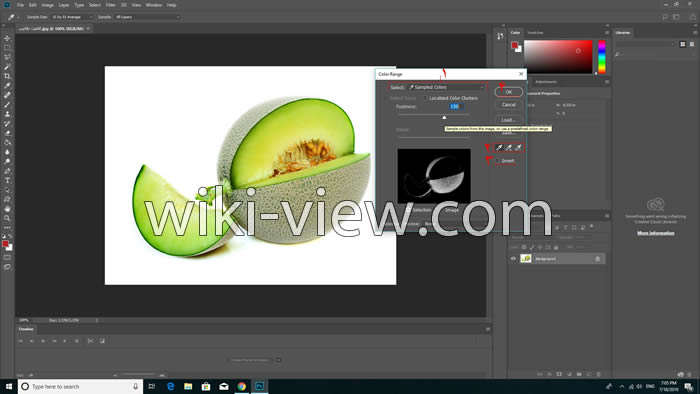Open the File menu
700x394 pixels.
(20, 5)
